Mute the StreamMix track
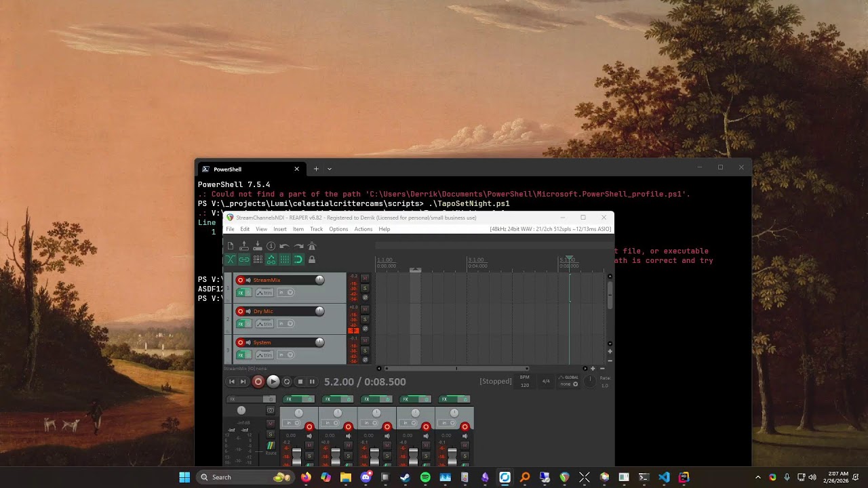This screenshot has width=868, height=488. 365,278
